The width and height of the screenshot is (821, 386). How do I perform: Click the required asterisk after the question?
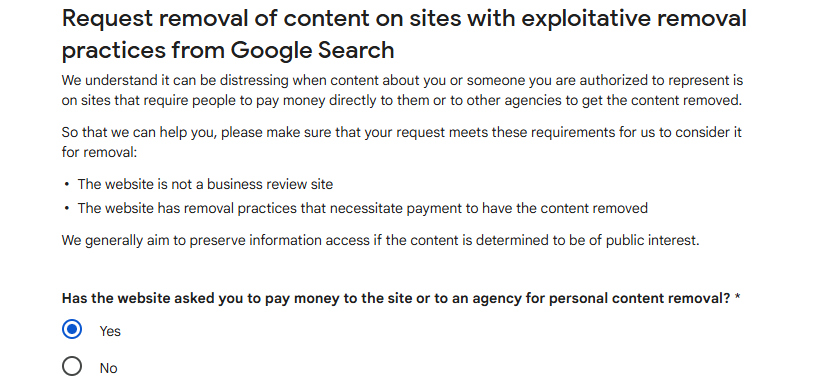[737, 297]
